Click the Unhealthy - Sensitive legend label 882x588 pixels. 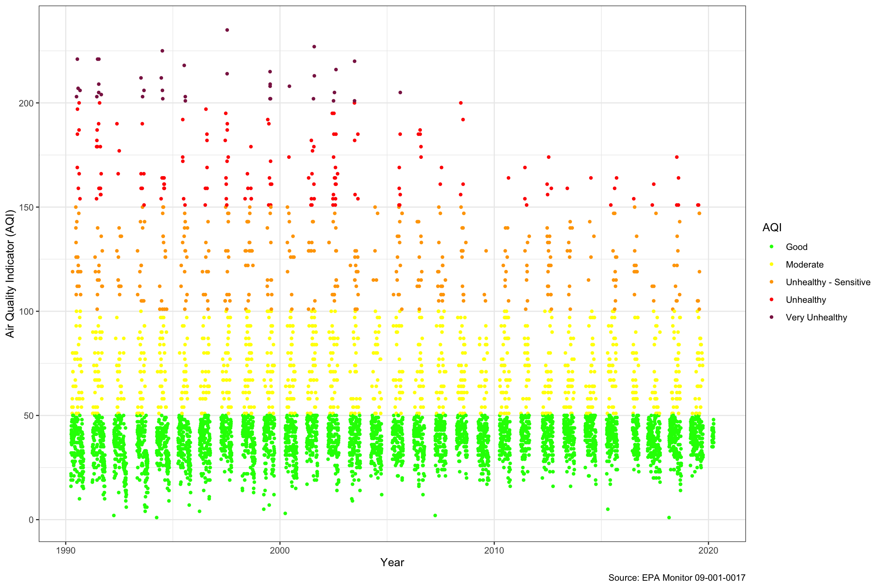(828, 282)
